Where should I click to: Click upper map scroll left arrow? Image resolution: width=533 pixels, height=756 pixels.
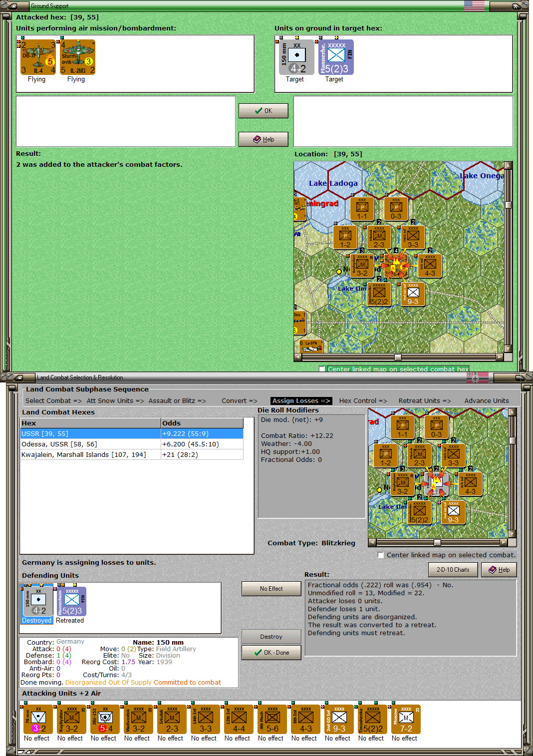(298, 357)
